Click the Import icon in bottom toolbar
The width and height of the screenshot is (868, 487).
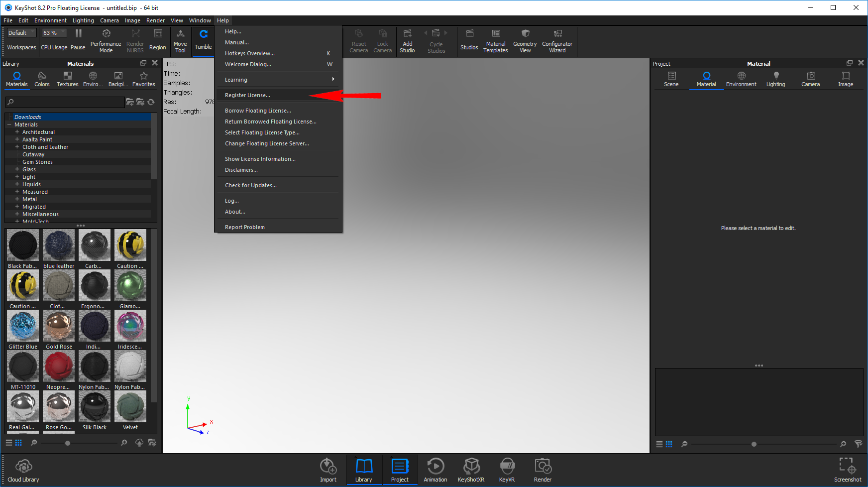click(328, 470)
